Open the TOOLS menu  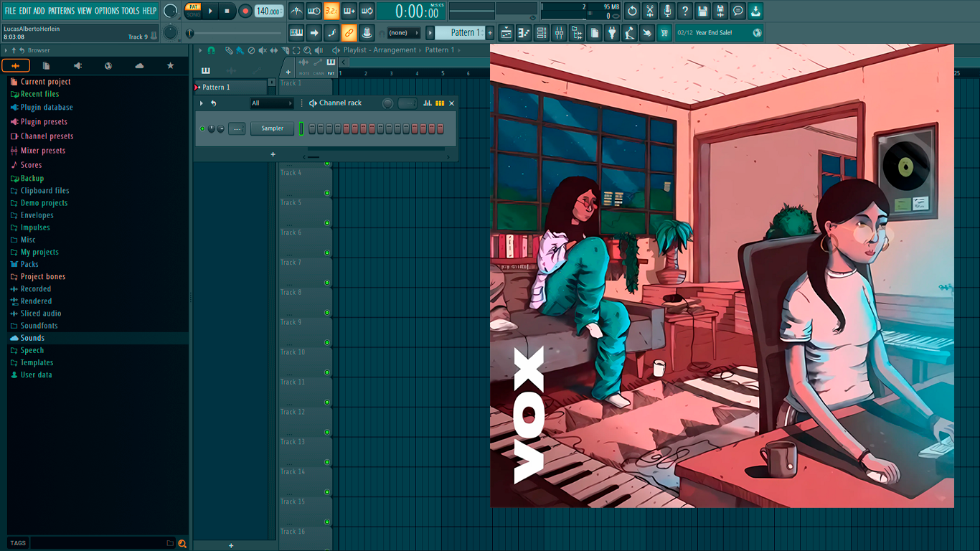click(x=131, y=11)
